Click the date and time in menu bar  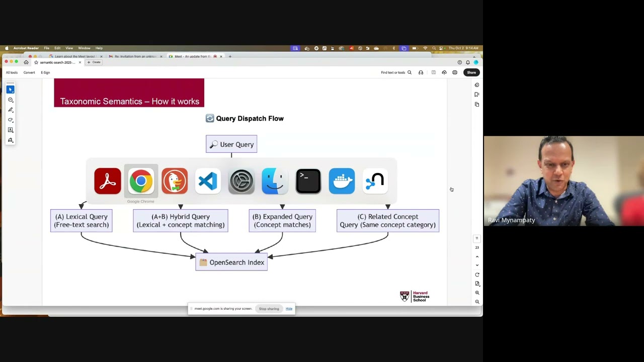click(463, 48)
